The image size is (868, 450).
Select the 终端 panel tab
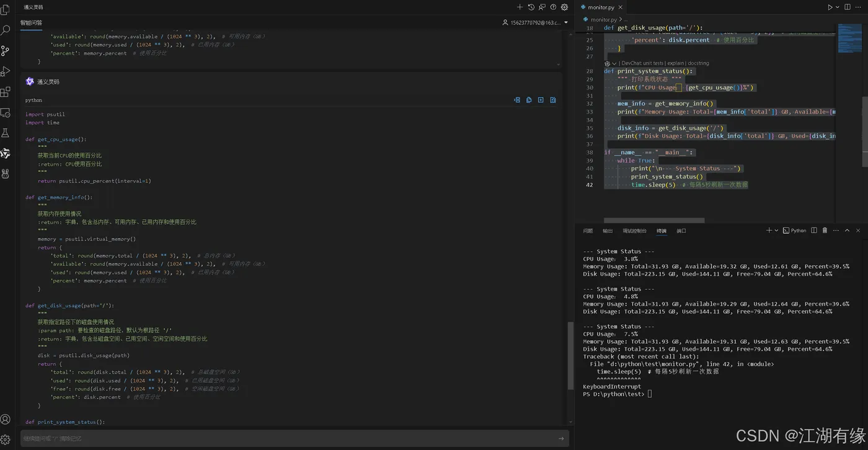pos(662,231)
